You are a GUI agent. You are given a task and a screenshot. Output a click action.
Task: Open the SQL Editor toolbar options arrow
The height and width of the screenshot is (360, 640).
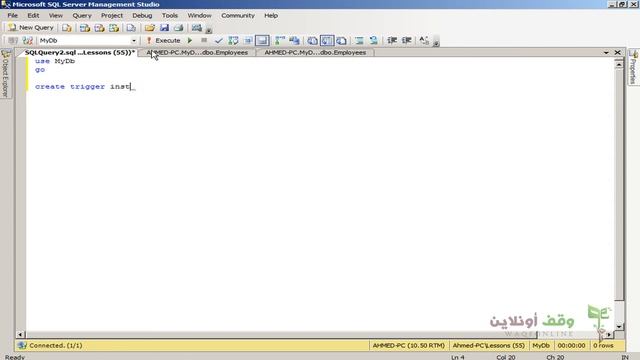(x=436, y=42)
